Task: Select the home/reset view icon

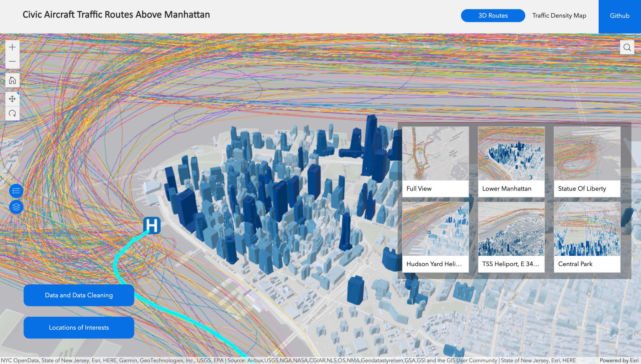Action: click(12, 80)
